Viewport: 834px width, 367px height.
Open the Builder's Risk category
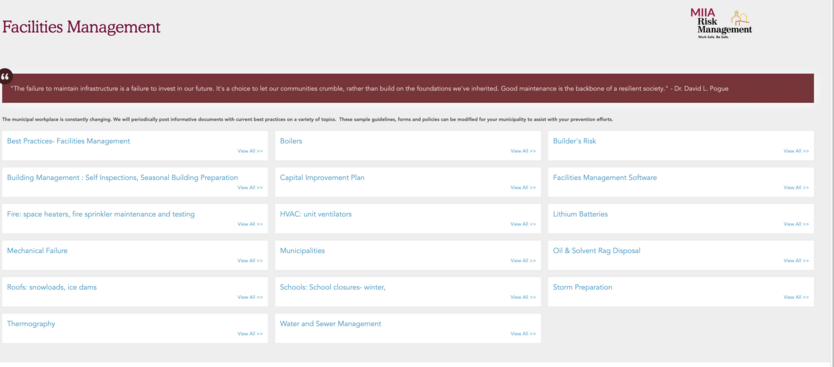(x=574, y=141)
